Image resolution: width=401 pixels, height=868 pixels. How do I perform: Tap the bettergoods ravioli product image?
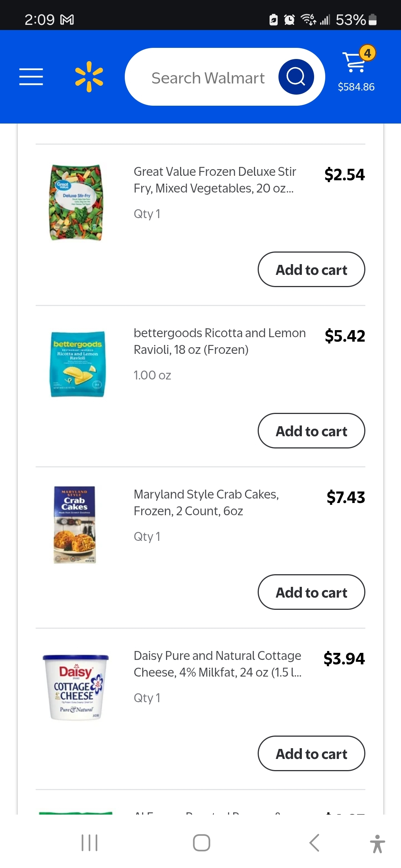click(x=77, y=364)
